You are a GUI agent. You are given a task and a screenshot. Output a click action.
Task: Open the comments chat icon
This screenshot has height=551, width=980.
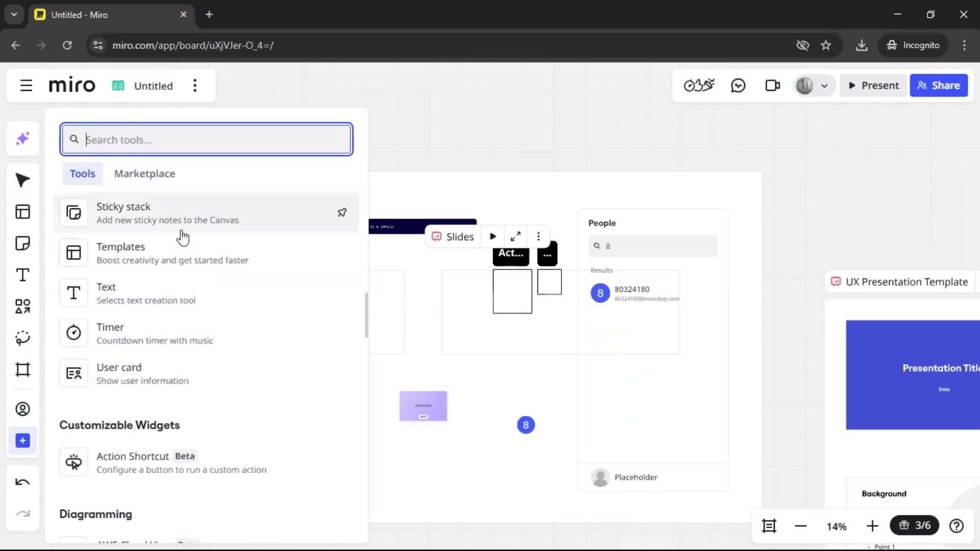click(738, 85)
